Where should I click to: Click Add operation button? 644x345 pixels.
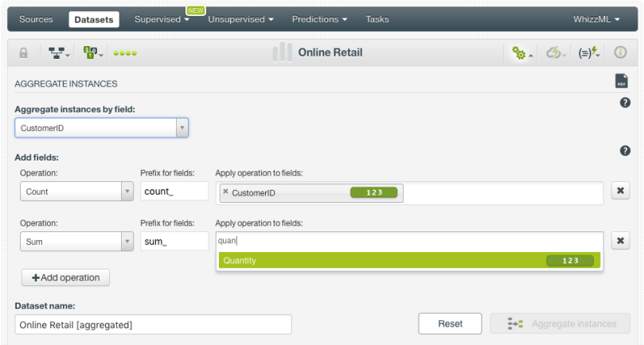[x=66, y=277]
